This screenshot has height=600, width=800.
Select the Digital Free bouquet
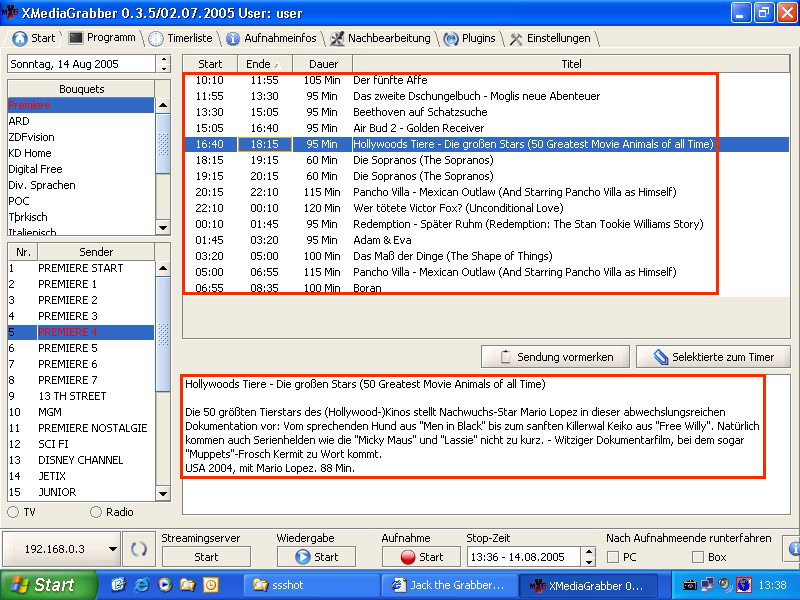pyautogui.click(x=81, y=169)
